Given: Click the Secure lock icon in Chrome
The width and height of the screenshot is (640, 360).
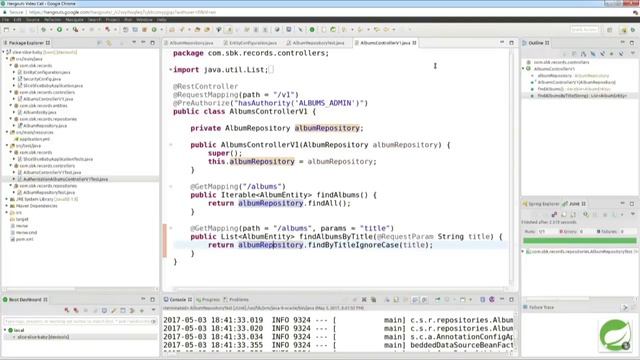Looking at the screenshot, I should click(4, 12).
